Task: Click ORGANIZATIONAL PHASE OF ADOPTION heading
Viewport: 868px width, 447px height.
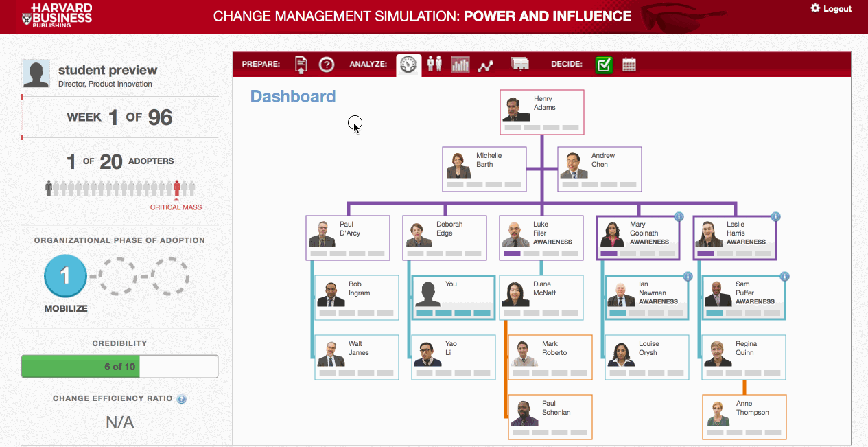Action: [x=119, y=240]
